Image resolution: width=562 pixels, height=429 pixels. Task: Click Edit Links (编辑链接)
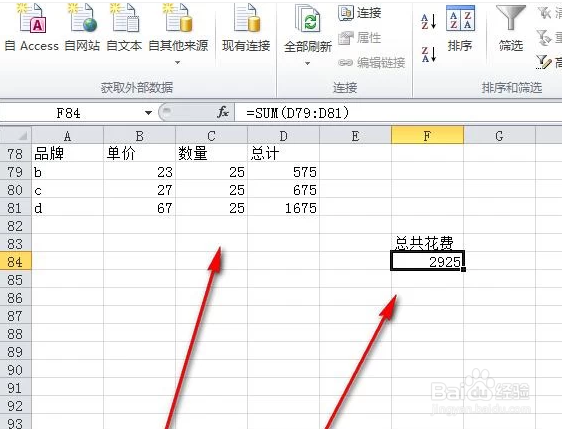tap(372, 63)
